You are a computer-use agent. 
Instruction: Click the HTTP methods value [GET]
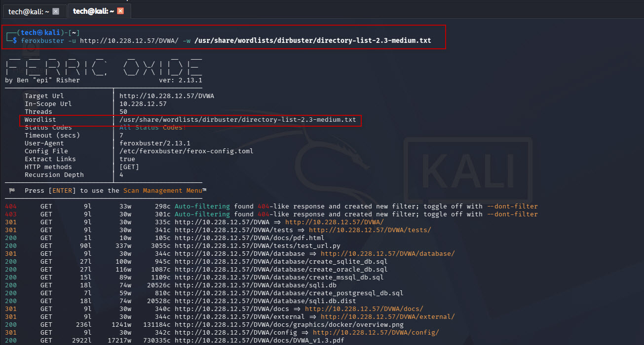[129, 167]
